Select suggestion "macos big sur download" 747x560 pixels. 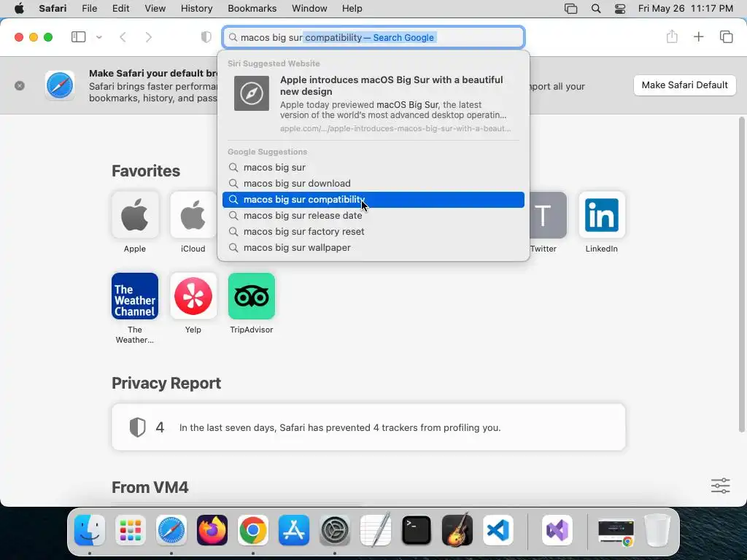[x=373, y=183]
